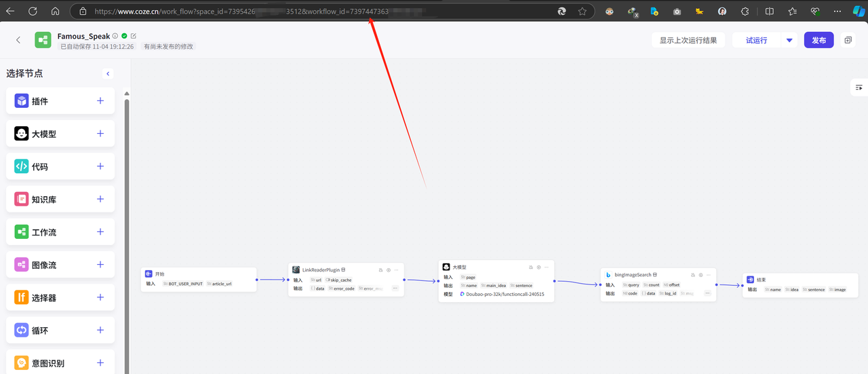Click the 试运行 test run button
Image resolution: width=868 pixels, height=374 pixels.
pos(757,40)
